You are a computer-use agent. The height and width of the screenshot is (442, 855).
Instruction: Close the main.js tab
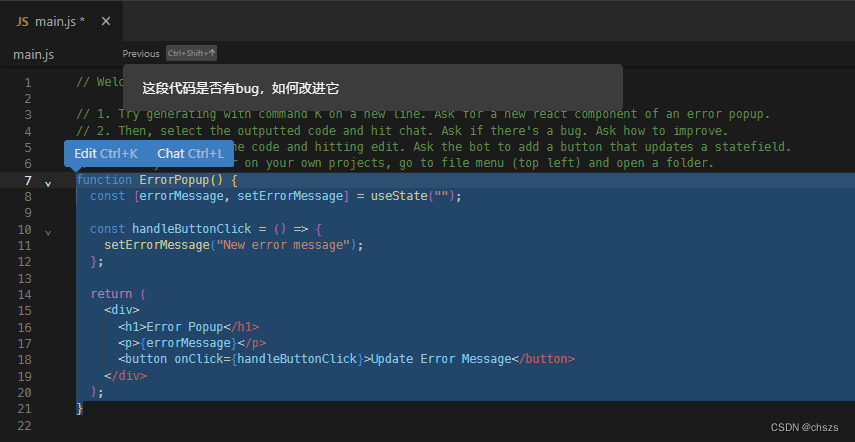(x=106, y=21)
